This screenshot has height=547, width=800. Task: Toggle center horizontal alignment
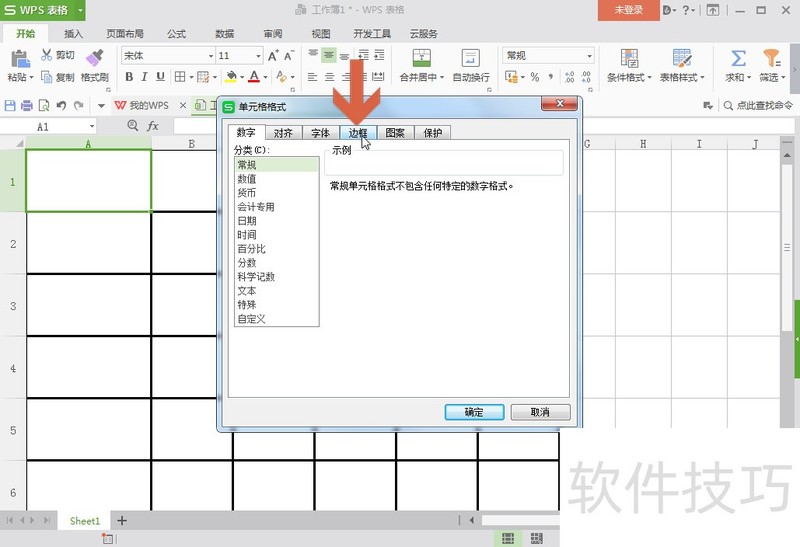(330, 77)
